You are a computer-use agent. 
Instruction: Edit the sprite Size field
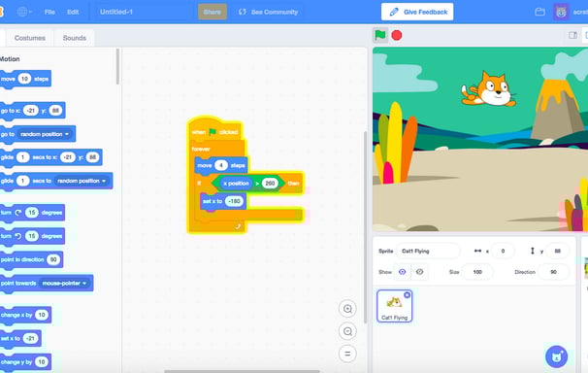[x=477, y=272]
